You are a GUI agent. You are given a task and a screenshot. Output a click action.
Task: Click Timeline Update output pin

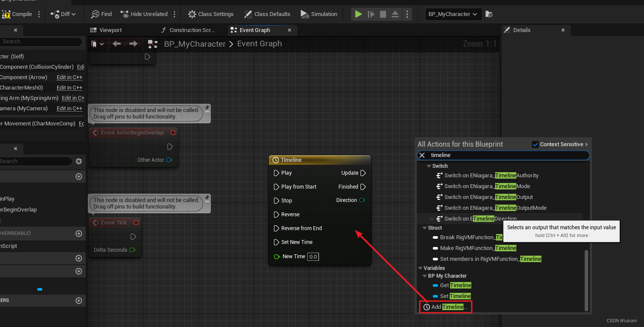point(363,173)
